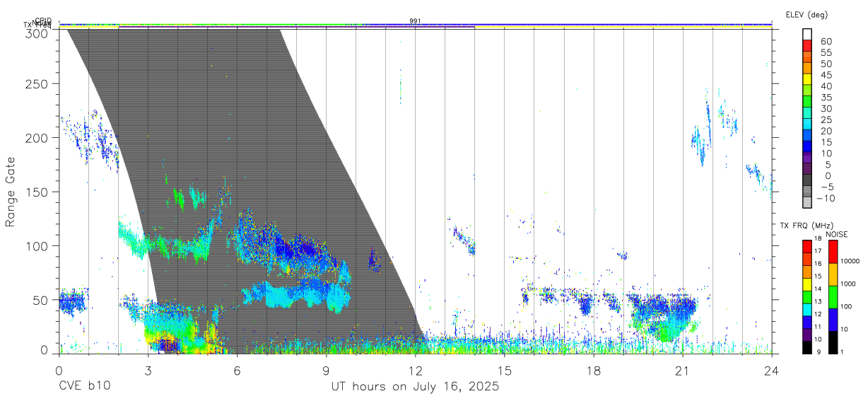Viewport: 868px width, 401px height.
Task: Select the red 55–60 ELEV color segment
Action: tap(807, 45)
